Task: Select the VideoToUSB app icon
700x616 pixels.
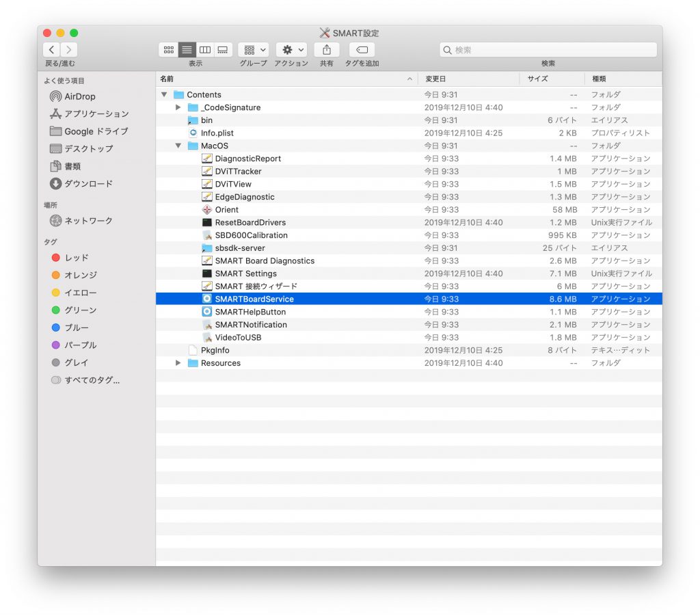Action: (x=206, y=338)
